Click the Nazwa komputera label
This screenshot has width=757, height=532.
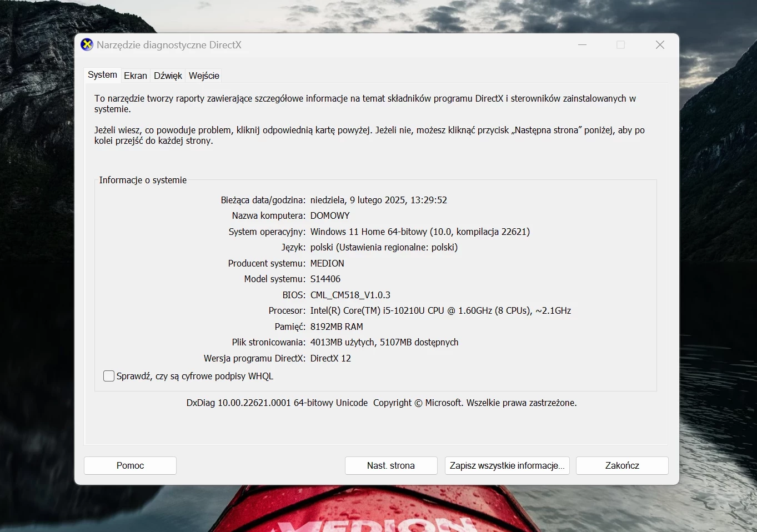[x=269, y=215]
